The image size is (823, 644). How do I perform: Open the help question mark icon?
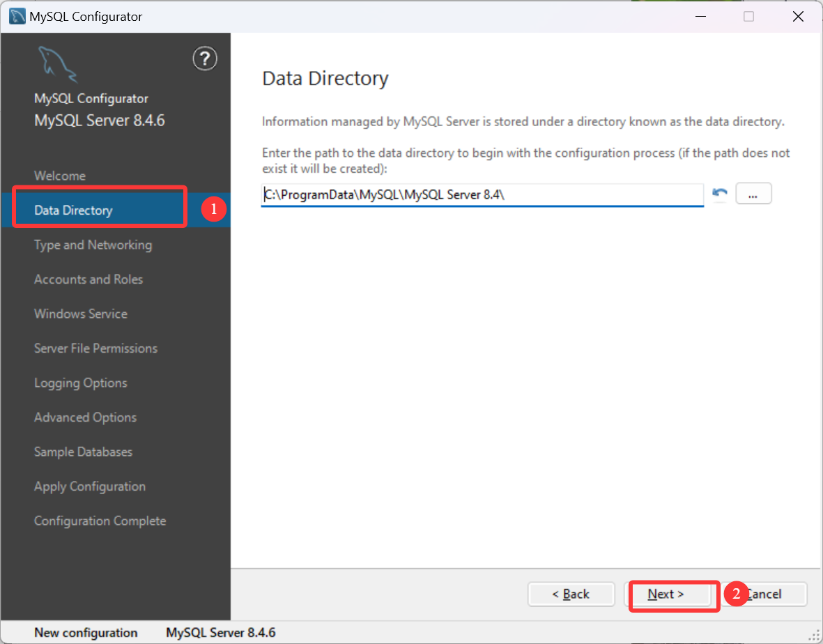pos(205,59)
